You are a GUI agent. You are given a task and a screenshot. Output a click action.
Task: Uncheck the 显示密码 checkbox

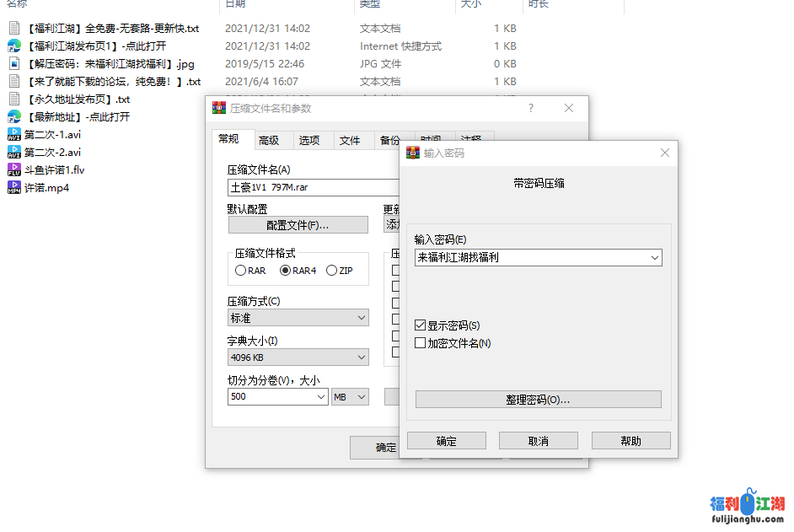421,325
